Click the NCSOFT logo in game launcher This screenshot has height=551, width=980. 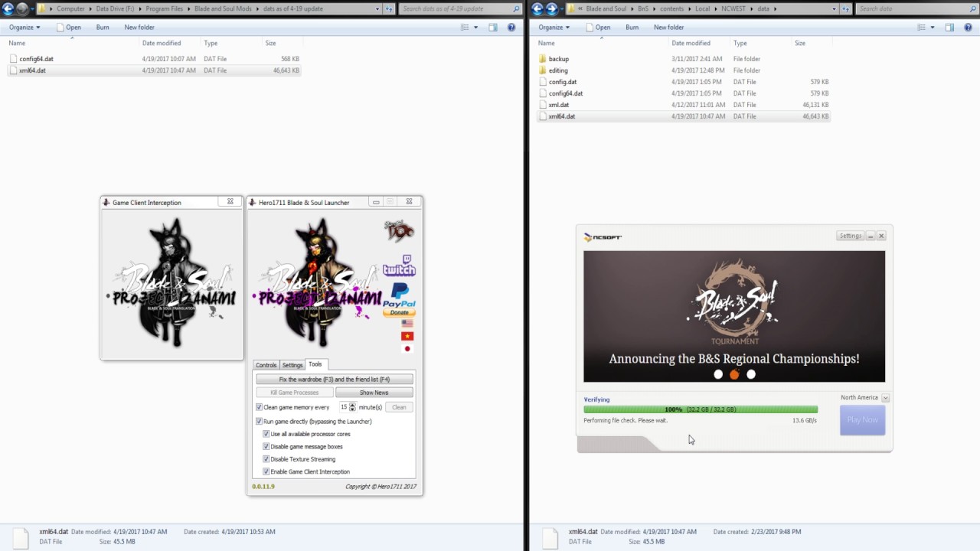[x=603, y=237]
